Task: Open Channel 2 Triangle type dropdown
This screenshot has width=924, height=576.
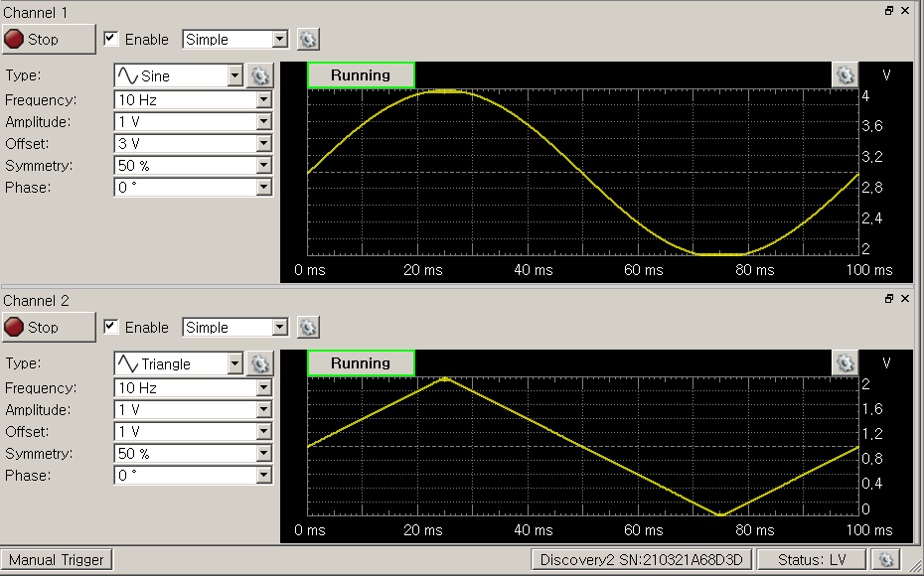Action: coord(234,363)
